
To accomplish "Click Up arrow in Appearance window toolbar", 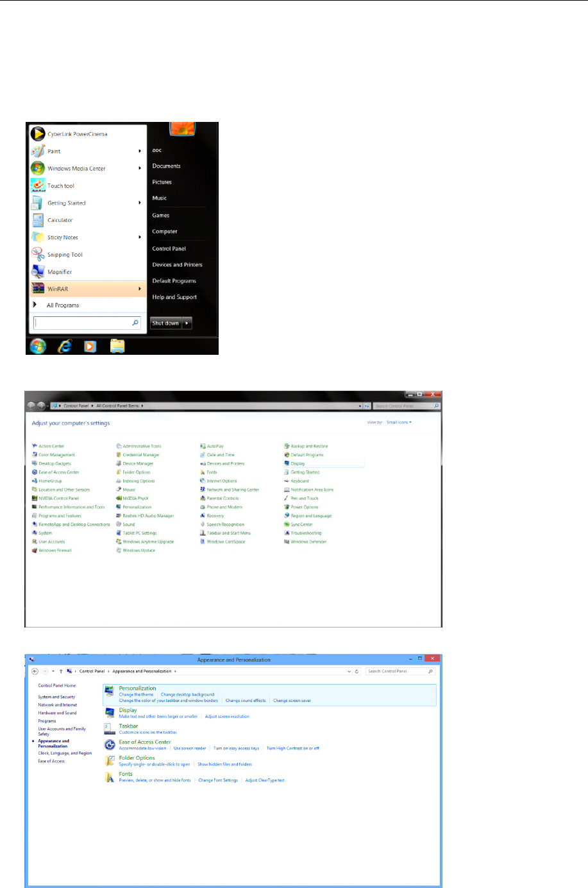I will pos(61,671).
